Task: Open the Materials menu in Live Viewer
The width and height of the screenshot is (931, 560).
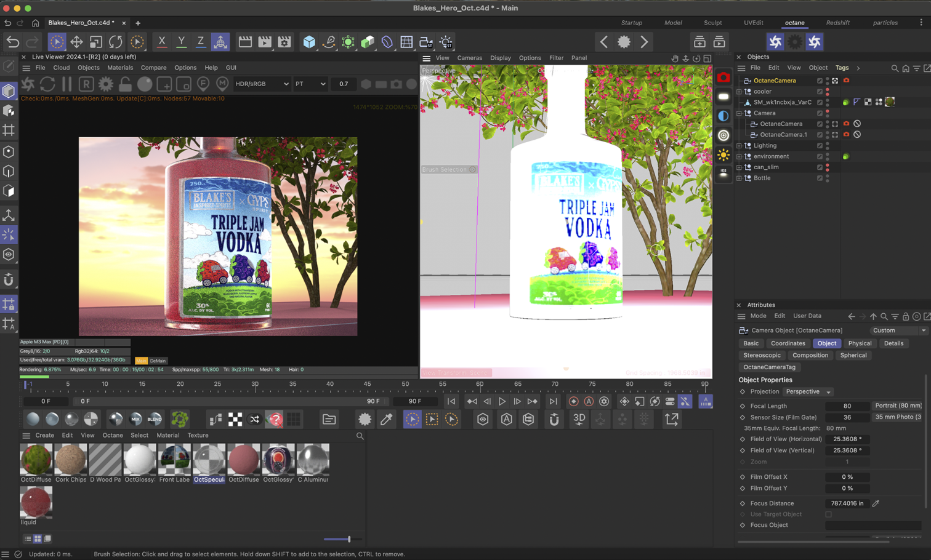Action: [x=120, y=68]
